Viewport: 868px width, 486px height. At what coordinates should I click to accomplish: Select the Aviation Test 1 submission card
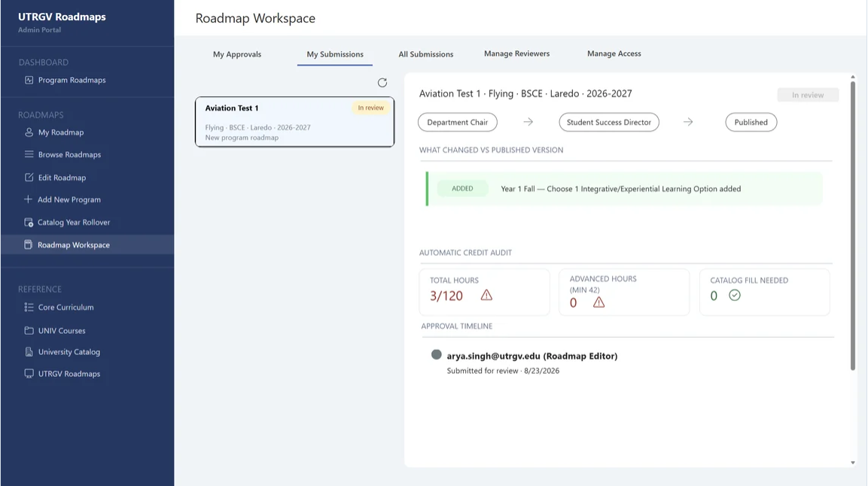tap(294, 122)
